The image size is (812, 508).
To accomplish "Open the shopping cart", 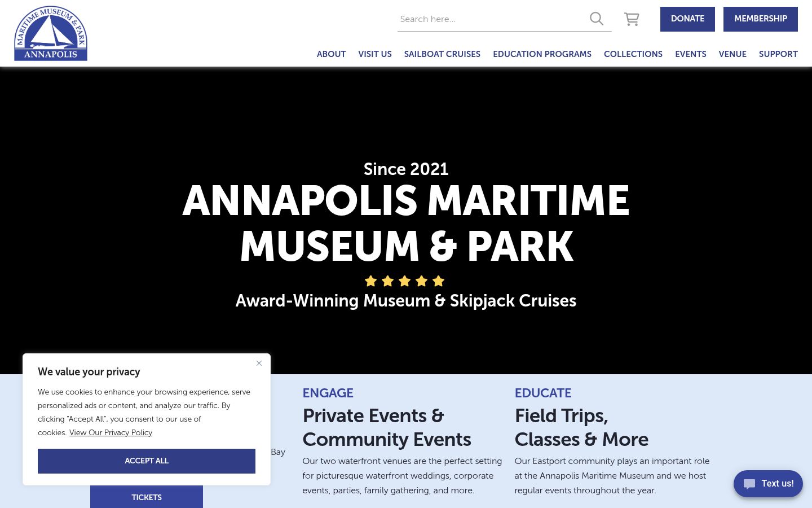I will (632, 19).
